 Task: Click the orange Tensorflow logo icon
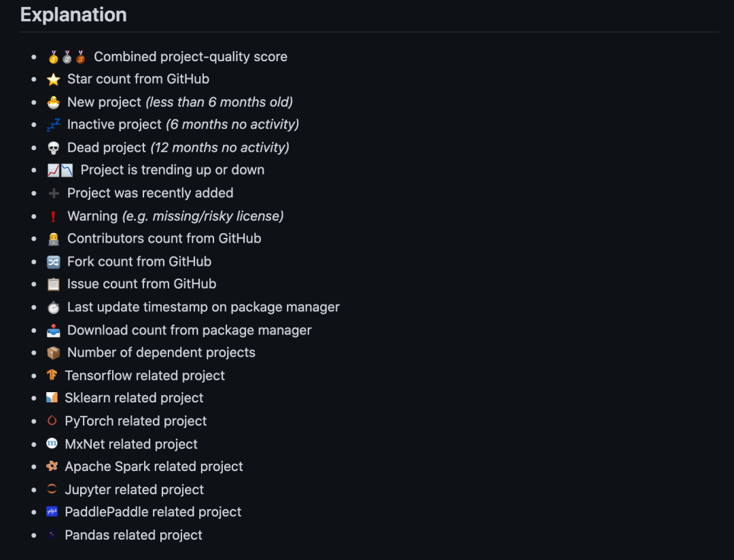tap(52, 376)
